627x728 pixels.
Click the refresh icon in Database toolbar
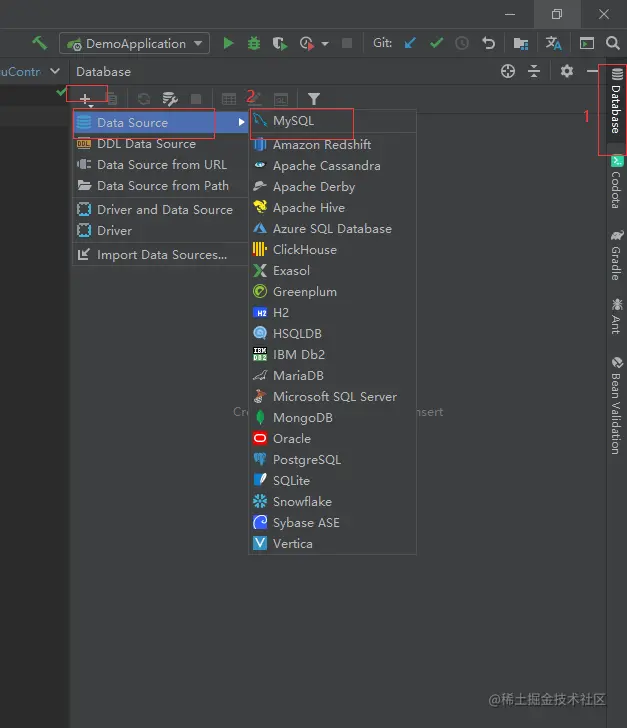point(144,99)
